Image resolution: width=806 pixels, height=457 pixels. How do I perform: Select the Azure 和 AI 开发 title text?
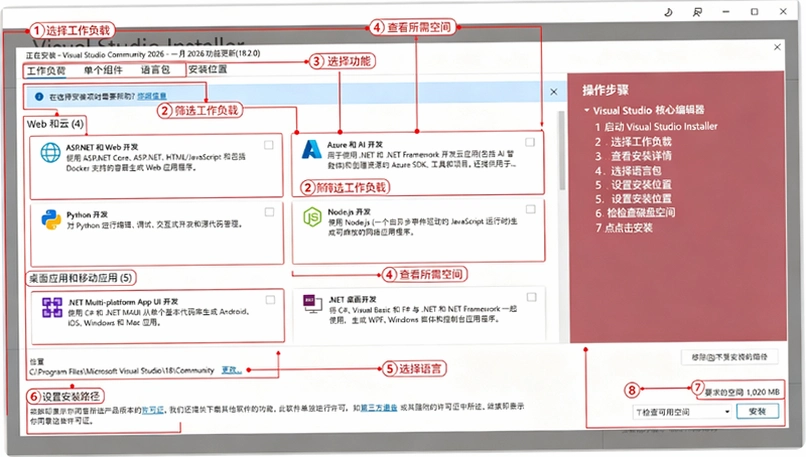(355, 144)
